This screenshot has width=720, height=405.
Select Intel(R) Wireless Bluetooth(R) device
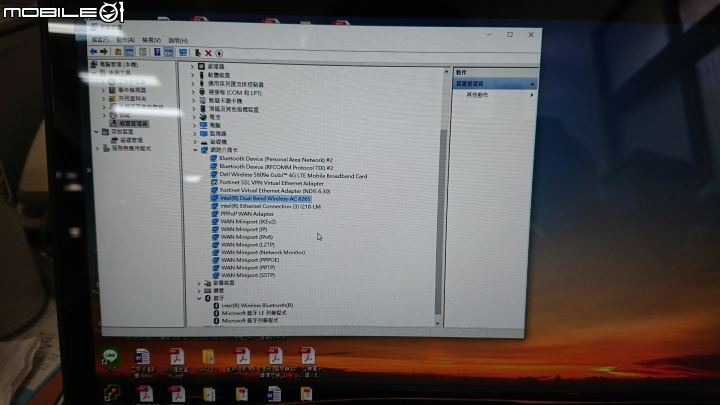[257, 305]
